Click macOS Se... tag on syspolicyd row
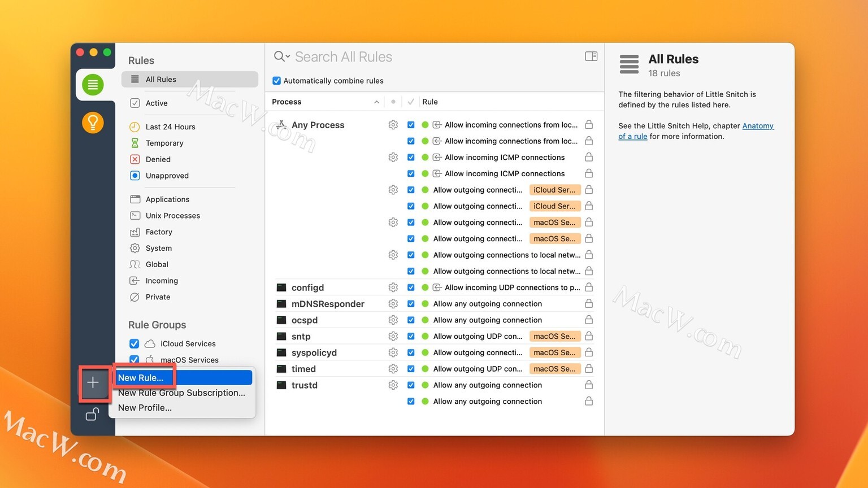868x488 pixels. click(x=555, y=352)
